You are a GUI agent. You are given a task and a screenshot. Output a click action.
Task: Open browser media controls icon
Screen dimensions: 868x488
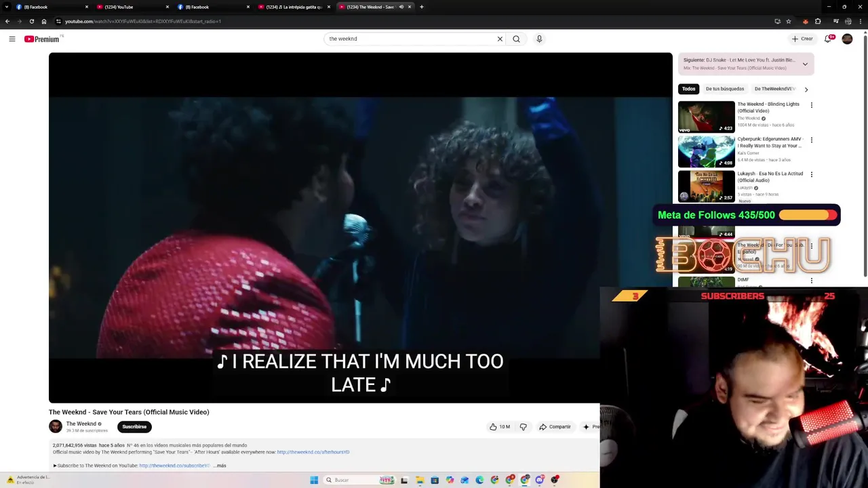tap(835, 21)
